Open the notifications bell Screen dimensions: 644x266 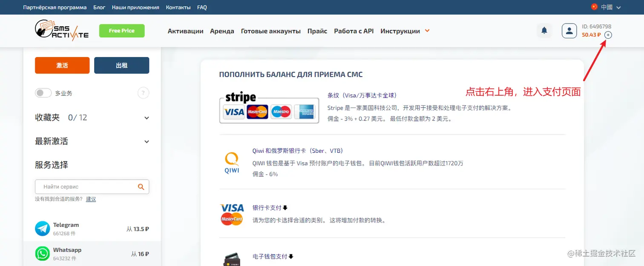pyautogui.click(x=544, y=31)
